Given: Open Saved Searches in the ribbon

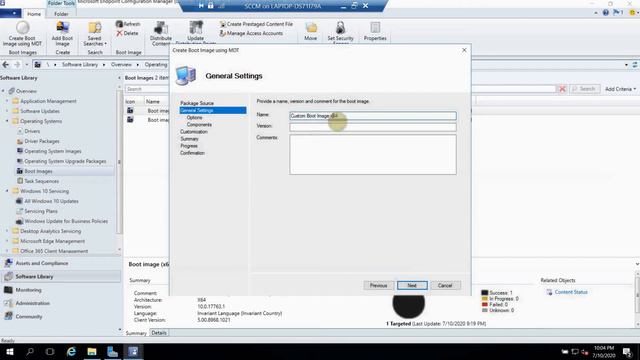Looking at the screenshot, I should click(x=95, y=34).
